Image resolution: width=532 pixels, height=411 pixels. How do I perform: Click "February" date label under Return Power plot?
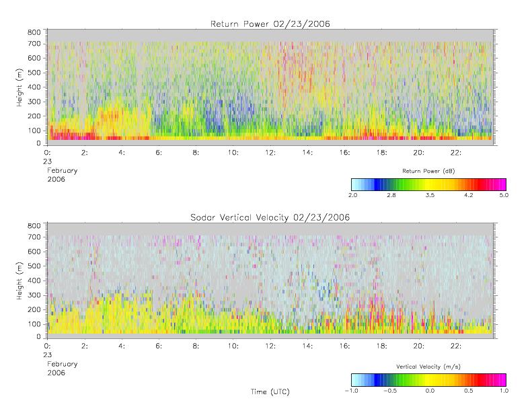click(62, 171)
